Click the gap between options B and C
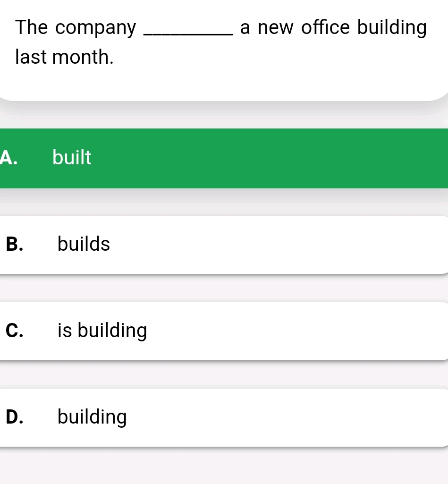448x484 pixels. [x=224, y=289]
